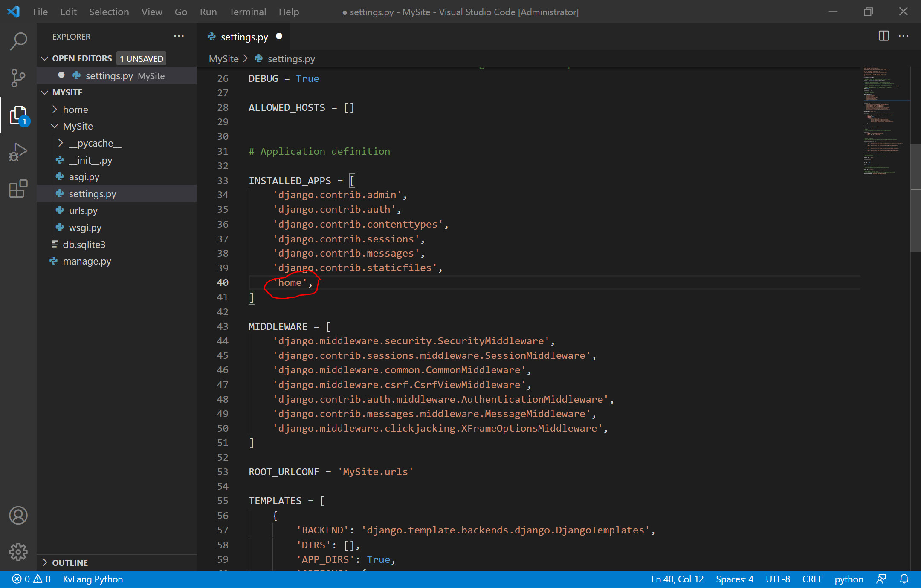Click the editor minimap
921x588 pixels.
tap(885, 121)
